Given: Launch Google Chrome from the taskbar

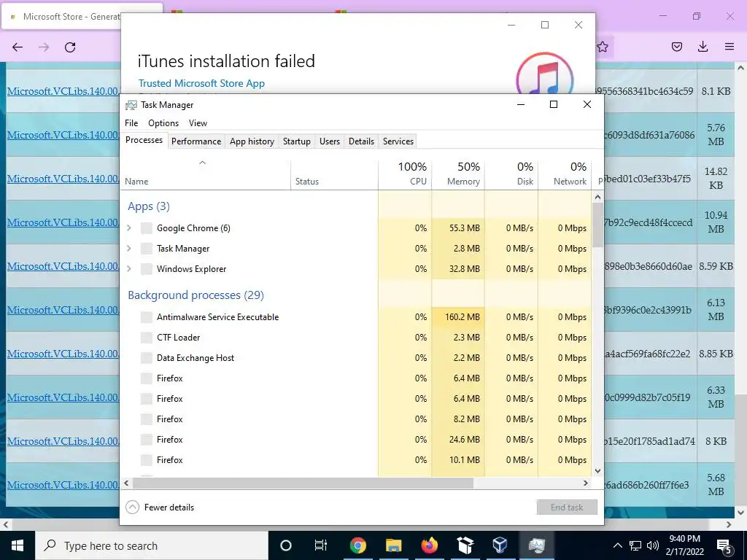Looking at the screenshot, I should [357, 545].
